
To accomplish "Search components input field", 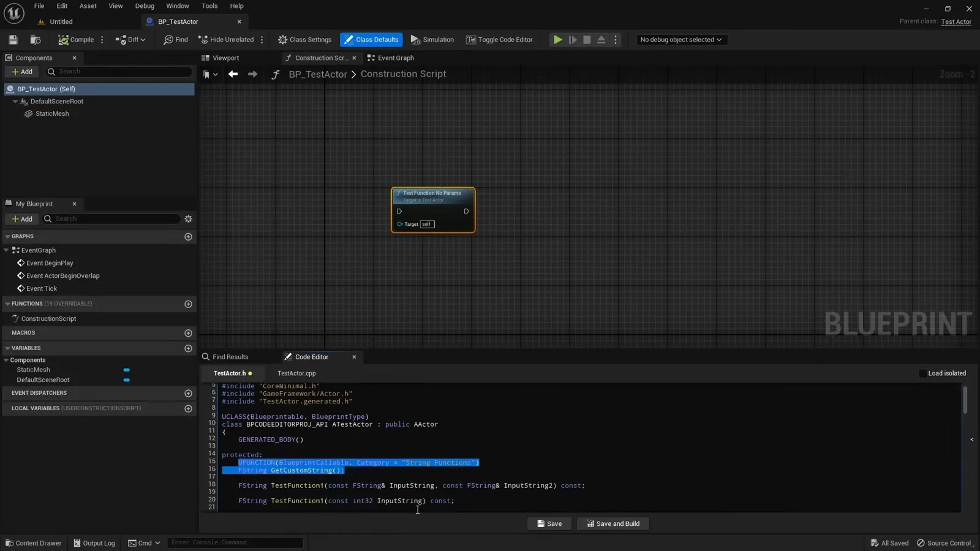I will click(119, 72).
